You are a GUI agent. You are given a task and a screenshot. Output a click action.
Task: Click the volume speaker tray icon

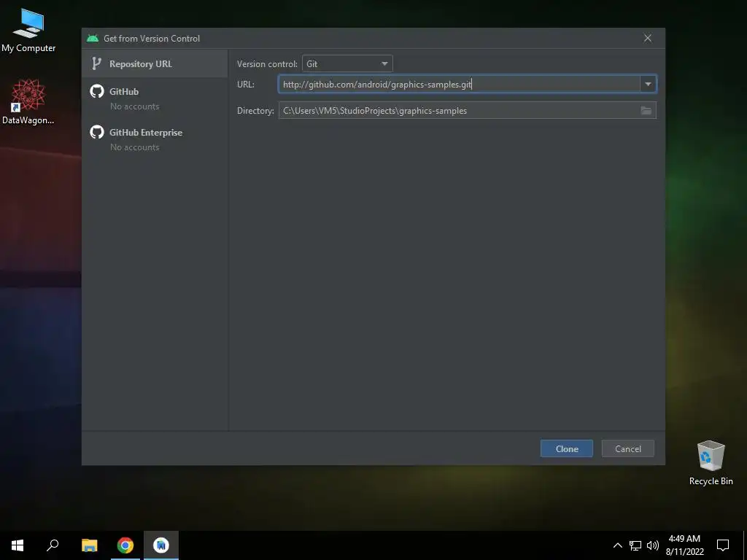click(x=653, y=545)
